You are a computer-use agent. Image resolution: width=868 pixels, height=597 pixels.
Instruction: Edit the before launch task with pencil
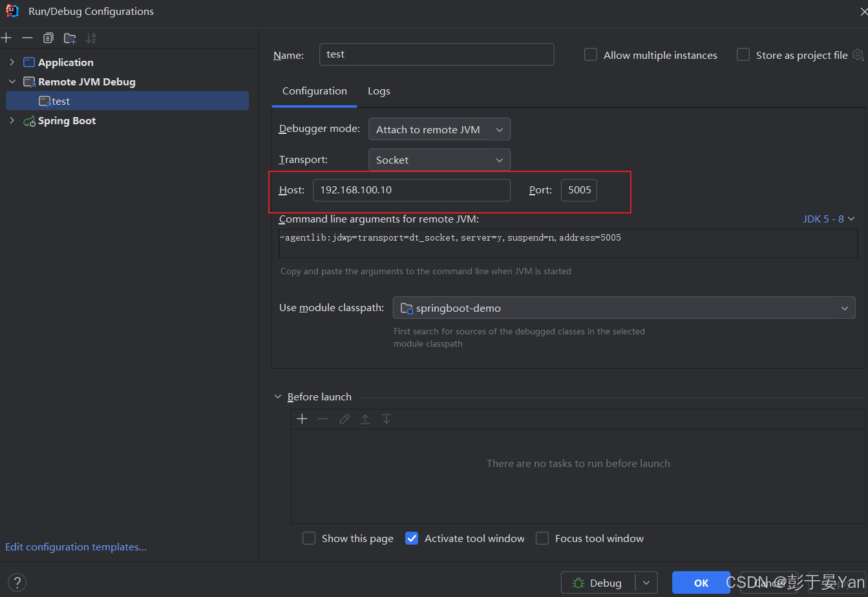click(344, 419)
